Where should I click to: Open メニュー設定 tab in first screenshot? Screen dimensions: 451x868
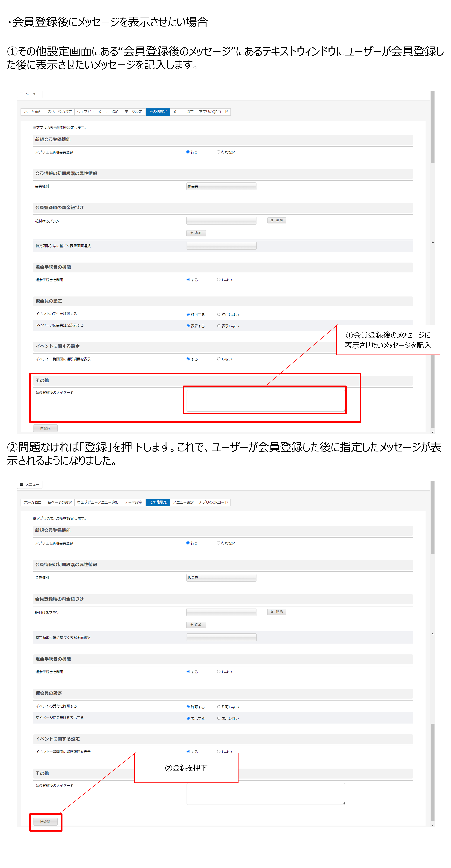183,112
